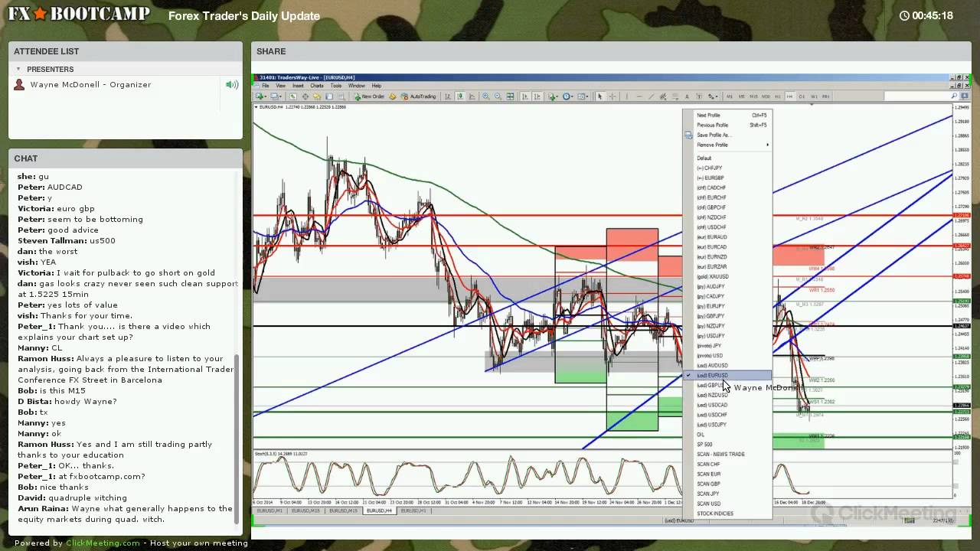The height and width of the screenshot is (551, 980).
Task: Open the arrows objects dropdown
Action: (x=713, y=96)
